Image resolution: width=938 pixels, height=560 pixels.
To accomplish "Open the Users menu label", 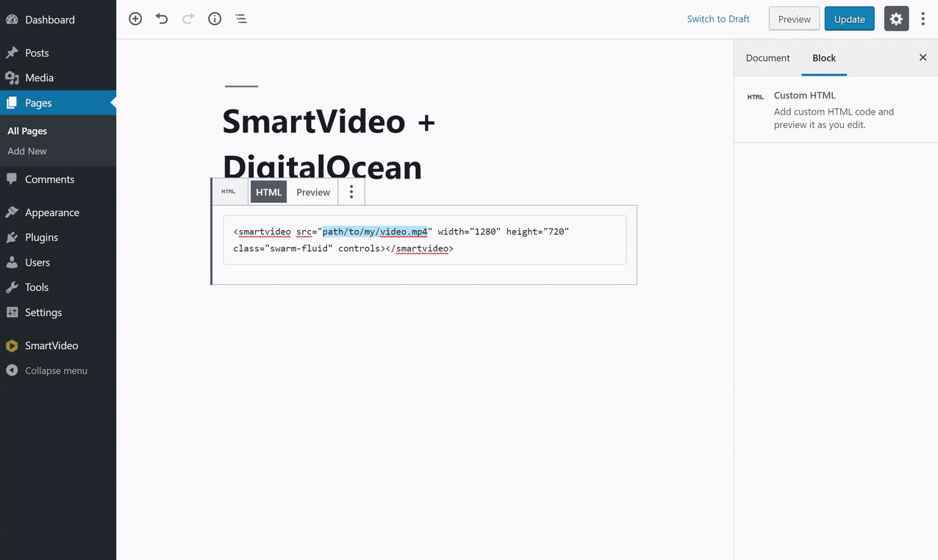I will (x=37, y=262).
